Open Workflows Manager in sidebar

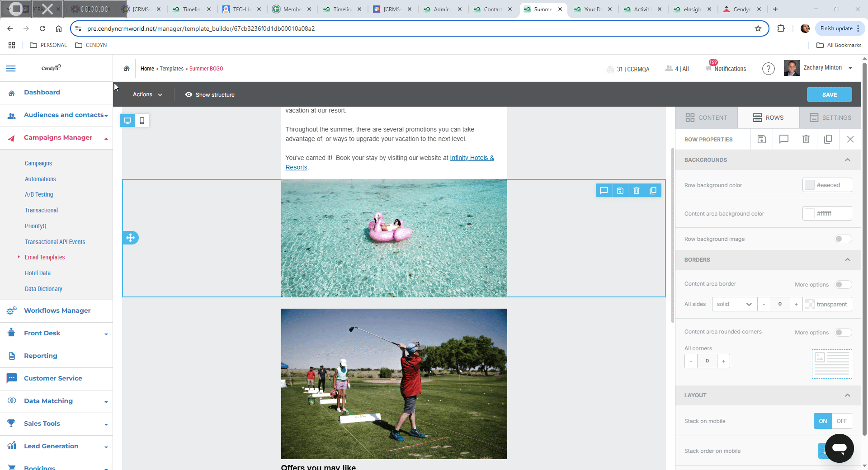[x=57, y=311]
